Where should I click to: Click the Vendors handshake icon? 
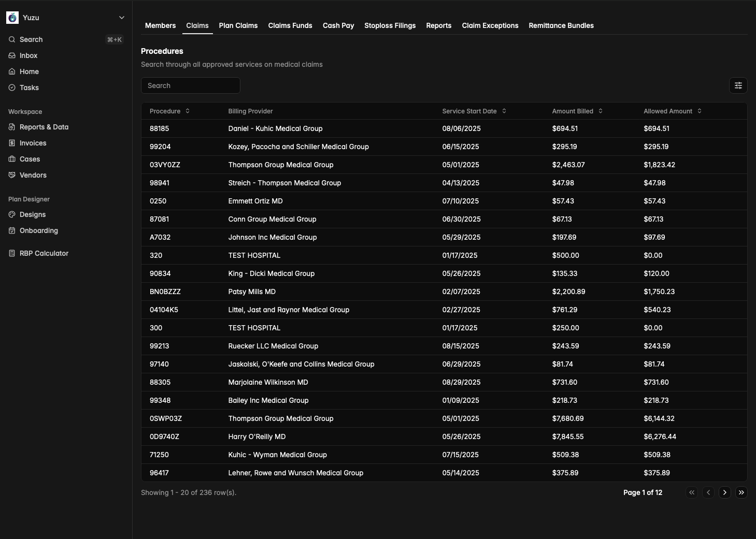(x=12, y=175)
